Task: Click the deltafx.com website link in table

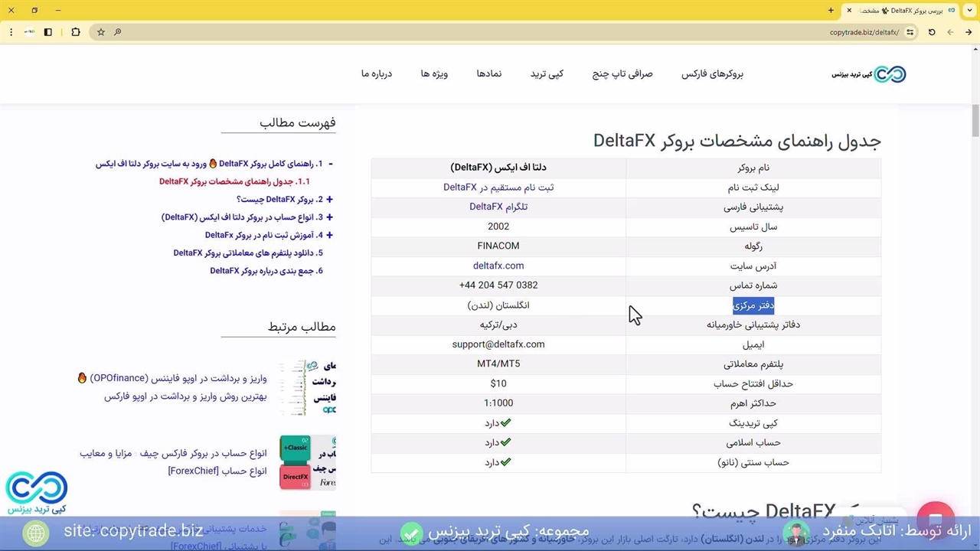Action: 498,266
